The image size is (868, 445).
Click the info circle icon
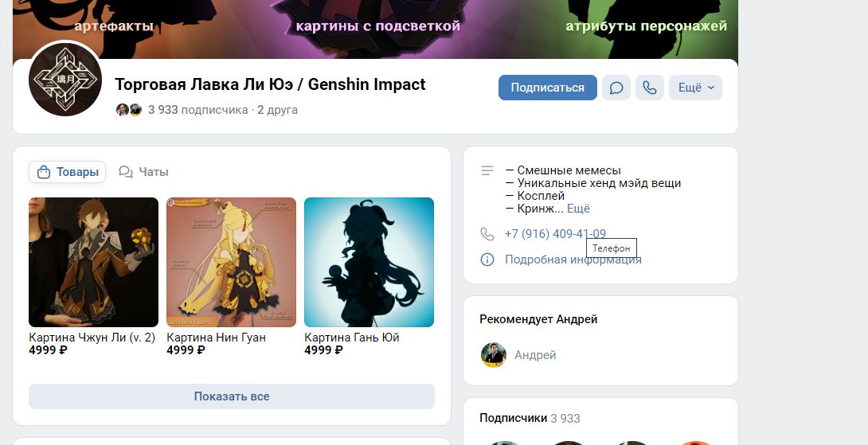tap(487, 260)
